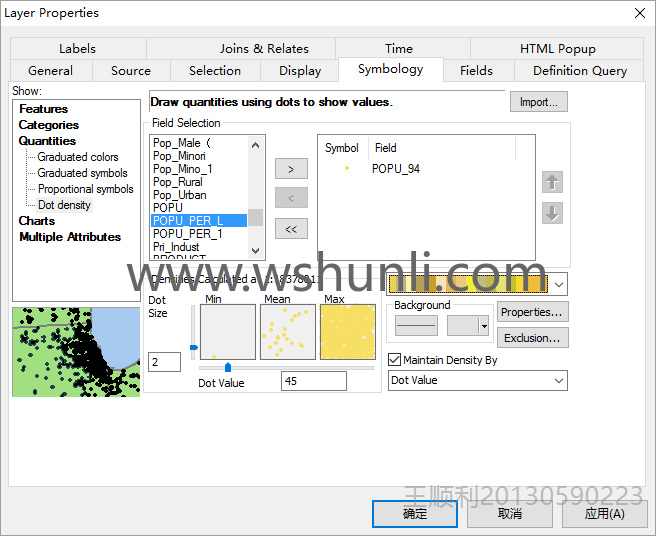Select Quantities in the Show list
The width and height of the screenshot is (656, 536).
coord(47,141)
